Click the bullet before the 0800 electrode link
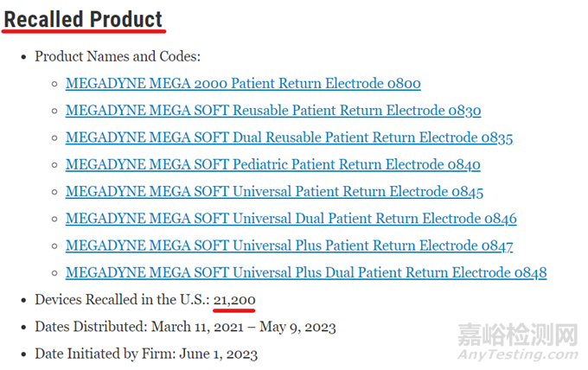588x370 pixels. (54, 84)
